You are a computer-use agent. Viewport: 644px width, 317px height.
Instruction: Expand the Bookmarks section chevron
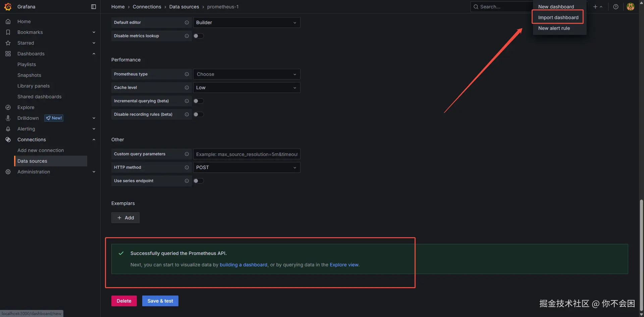pos(94,32)
